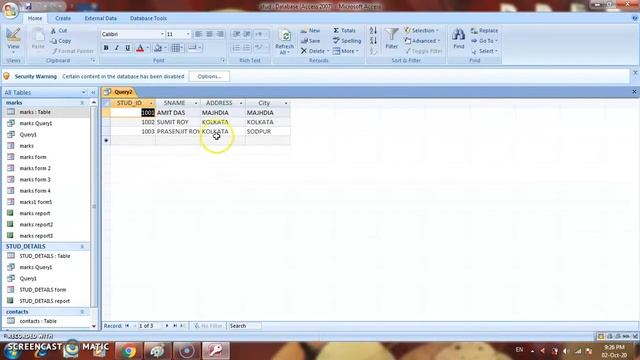Toggle Italic formatting
The height and width of the screenshot is (360, 640).
coord(117,48)
